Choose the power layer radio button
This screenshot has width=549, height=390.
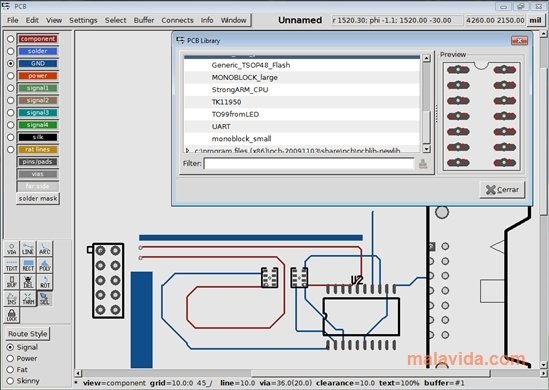[11, 76]
